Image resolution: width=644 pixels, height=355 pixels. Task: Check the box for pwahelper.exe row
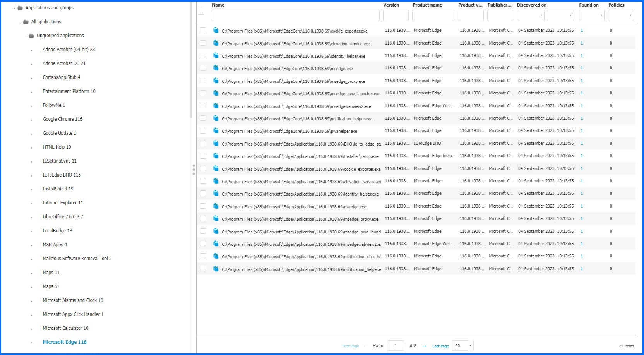point(203,130)
